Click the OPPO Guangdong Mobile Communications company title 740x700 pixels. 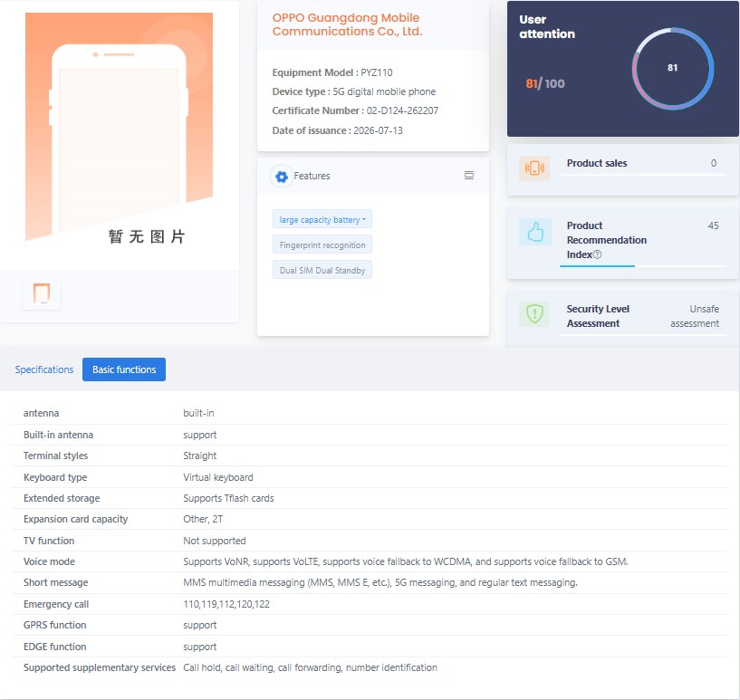coord(347,24)
